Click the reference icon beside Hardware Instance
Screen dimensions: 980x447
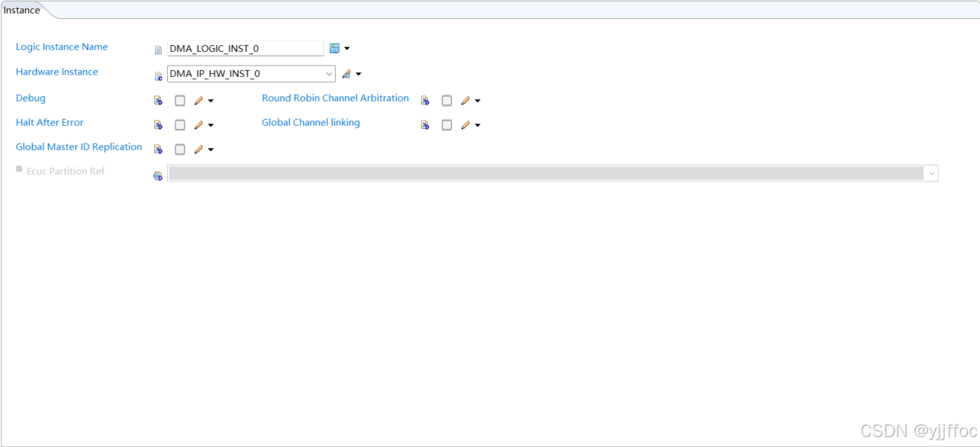tap(159, 76)
